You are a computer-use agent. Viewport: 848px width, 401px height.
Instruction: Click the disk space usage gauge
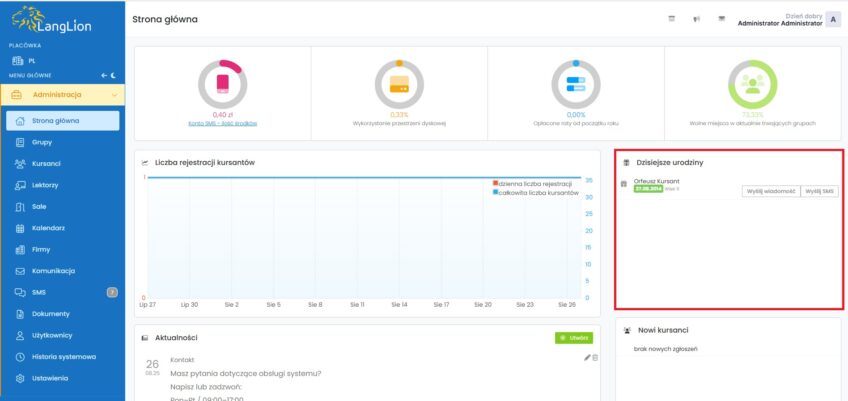[399, 84]
